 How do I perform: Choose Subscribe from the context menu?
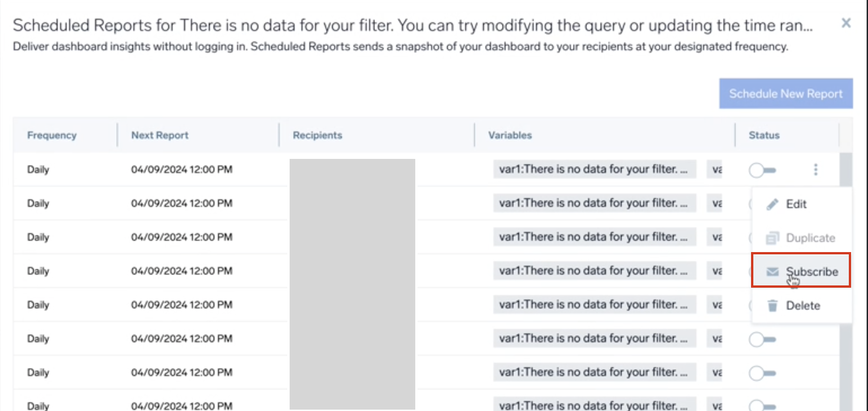pos(811,272)
